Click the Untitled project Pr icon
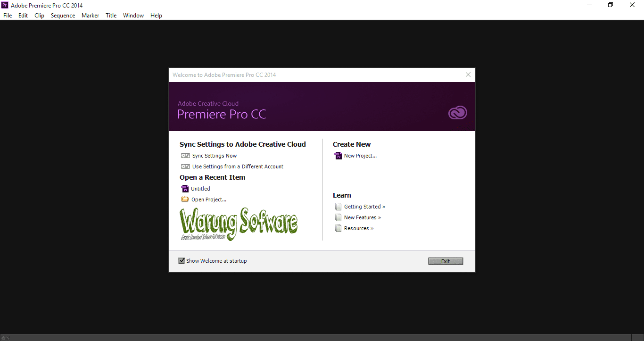Viewport: 644px width, 341px height. click(x=185, y=189)
